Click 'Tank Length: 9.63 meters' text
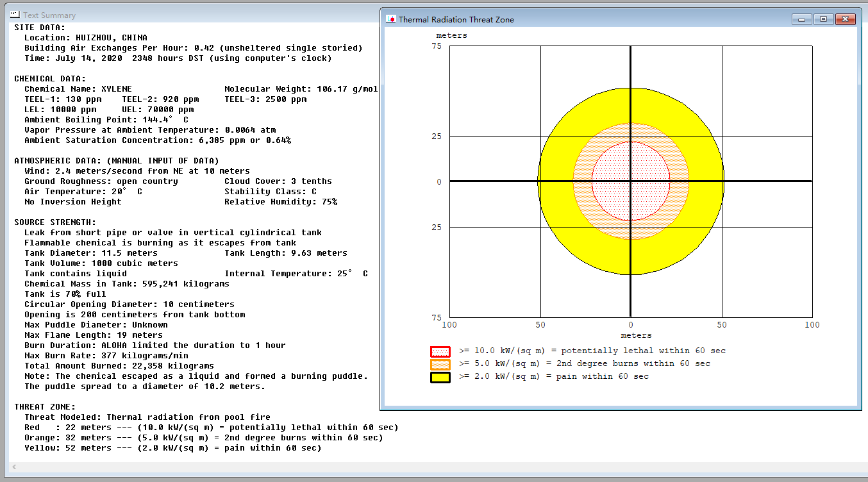The image size is (868, 482). pyautogui.click(x=286, y=253)
